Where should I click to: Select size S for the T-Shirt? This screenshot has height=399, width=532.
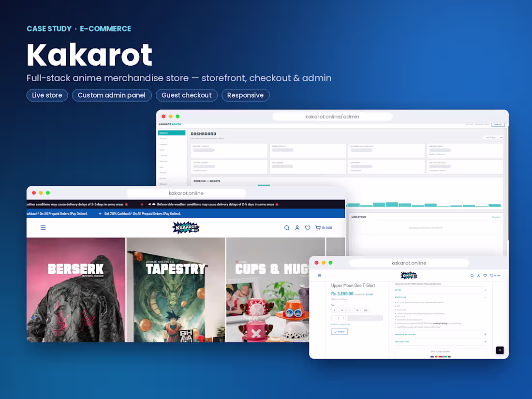pyautogui.click(x=335, y=310)
